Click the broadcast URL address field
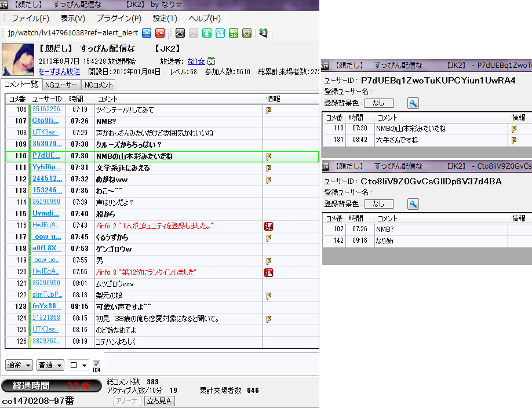Screen dimensions: 532x408 (72, 33)
